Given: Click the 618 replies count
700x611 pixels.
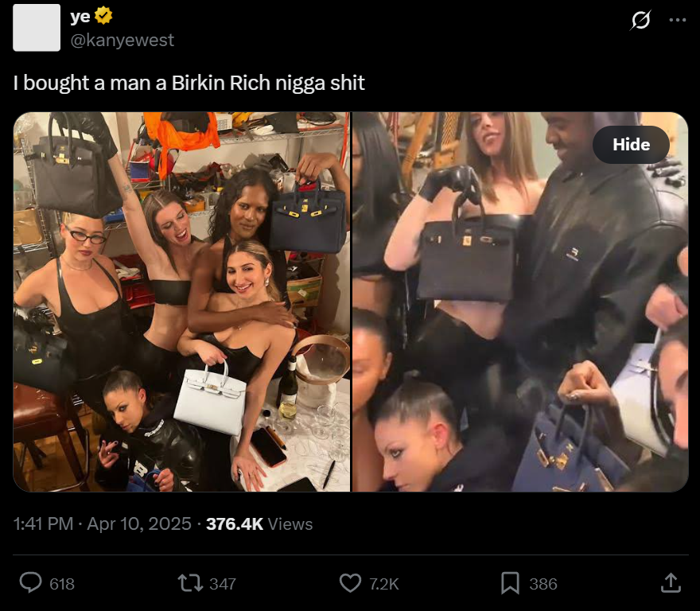Looking at the screenshot, I should coord(62,584).
